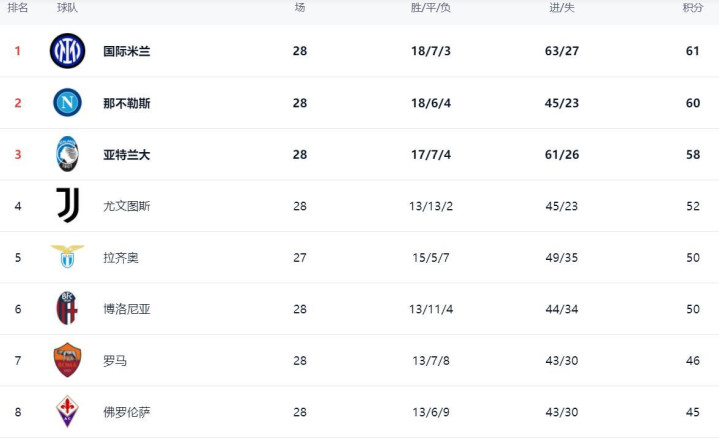This screenshot has width=719, height=439.
Task: Open the 亚特兰大 team link
Action: tap(127, 155)
